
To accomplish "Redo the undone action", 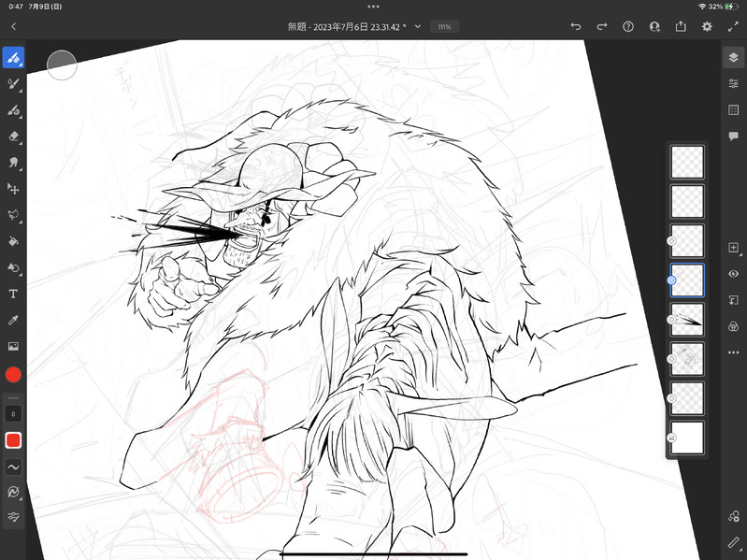I will click(602, 27).
